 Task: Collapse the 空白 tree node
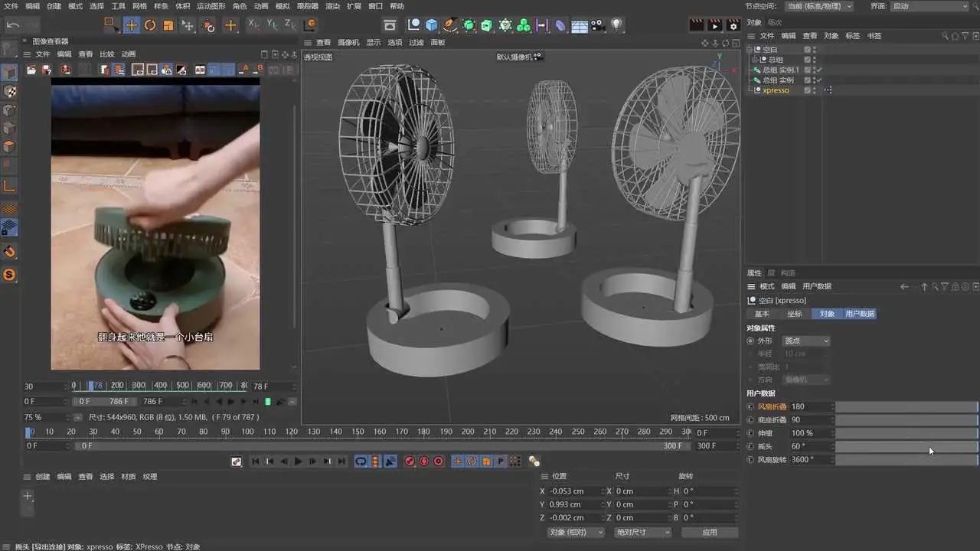750,49
